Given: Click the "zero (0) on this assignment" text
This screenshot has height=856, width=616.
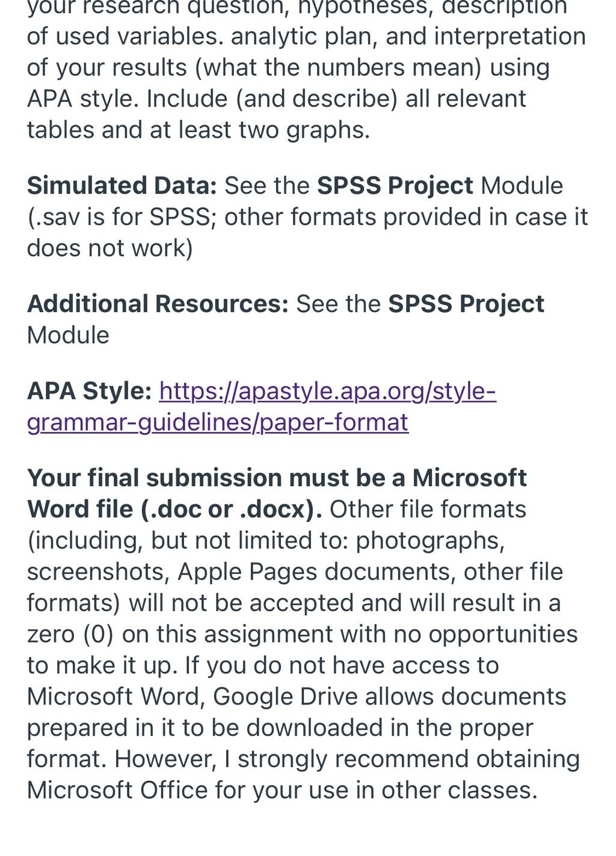Looking at the screenshot, I should 194,634.
